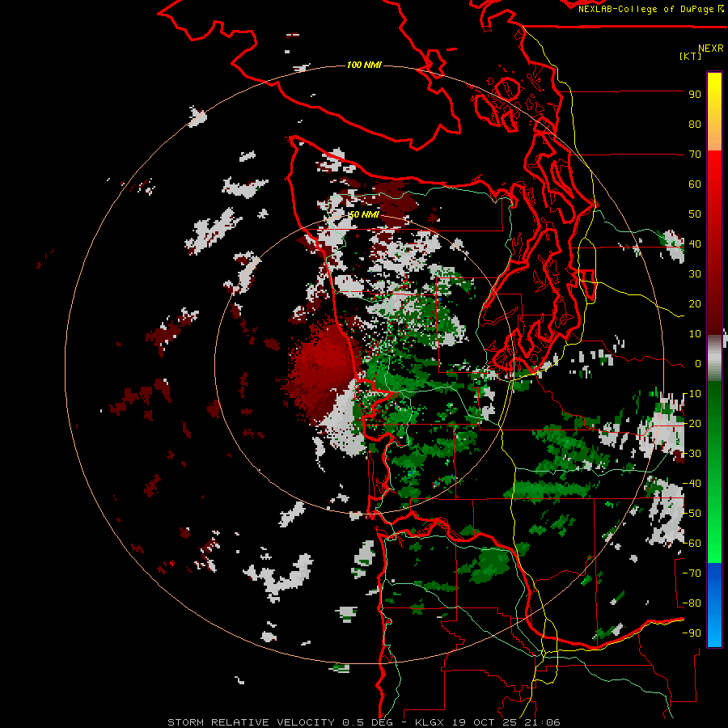
Task: Click the -90 value on the velocity scale
Action: [692, 633]
